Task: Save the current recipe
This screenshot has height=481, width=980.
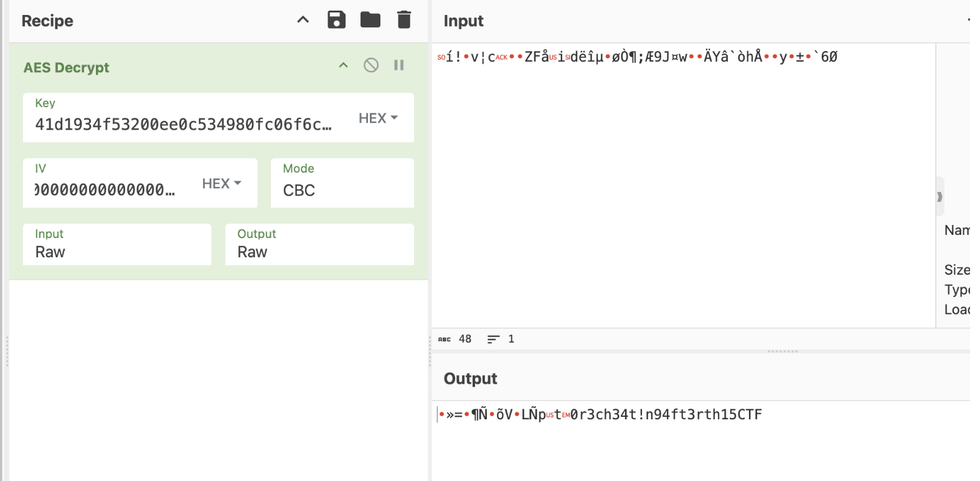Action: pos(336,20)
